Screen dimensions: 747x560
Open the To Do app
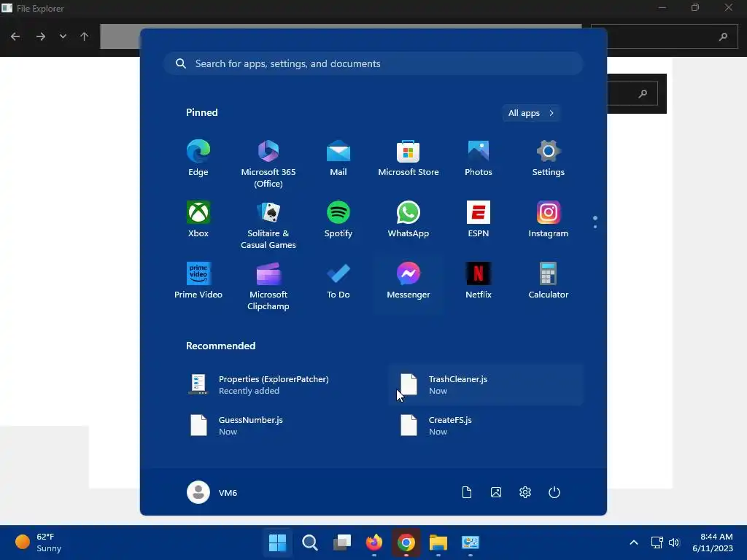(x=338, y=281)
